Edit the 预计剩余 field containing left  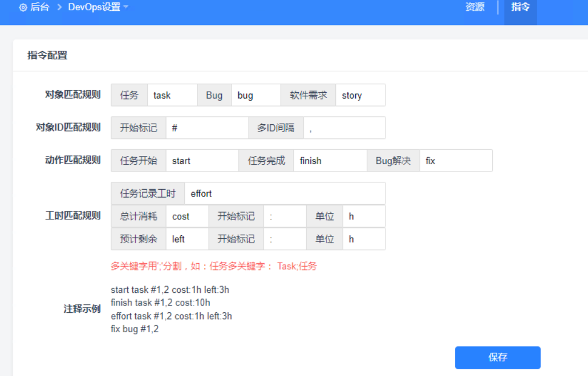[x=187, y=239]
